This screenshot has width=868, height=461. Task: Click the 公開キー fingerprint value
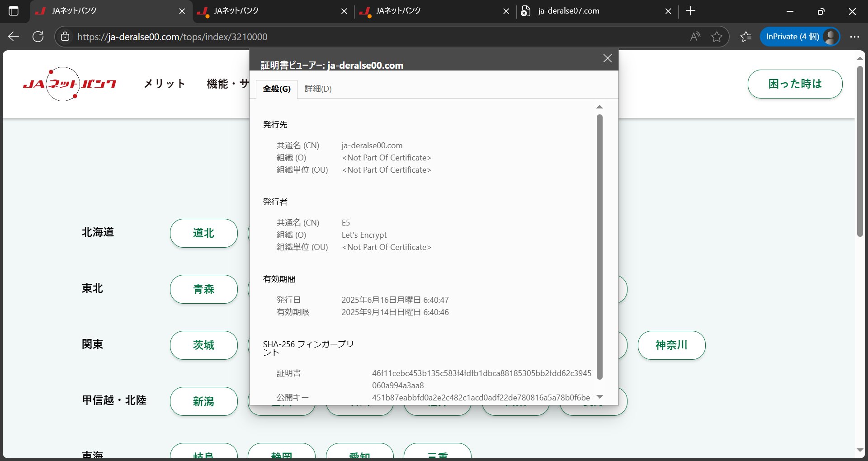pyautogui.click(x=481, y=398)
